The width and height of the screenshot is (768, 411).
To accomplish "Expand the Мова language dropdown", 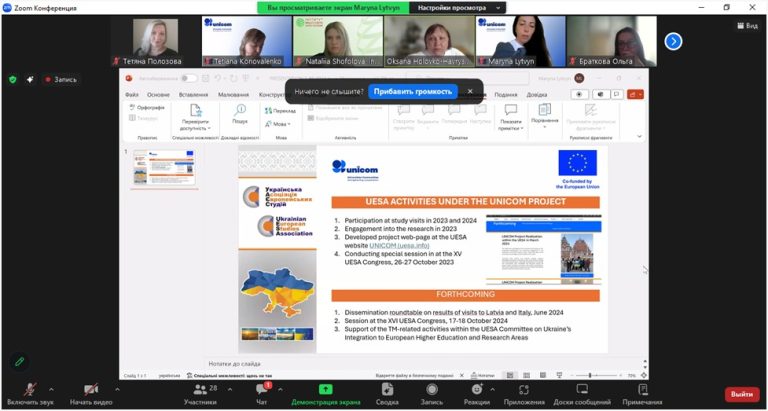I will [278, 124].
